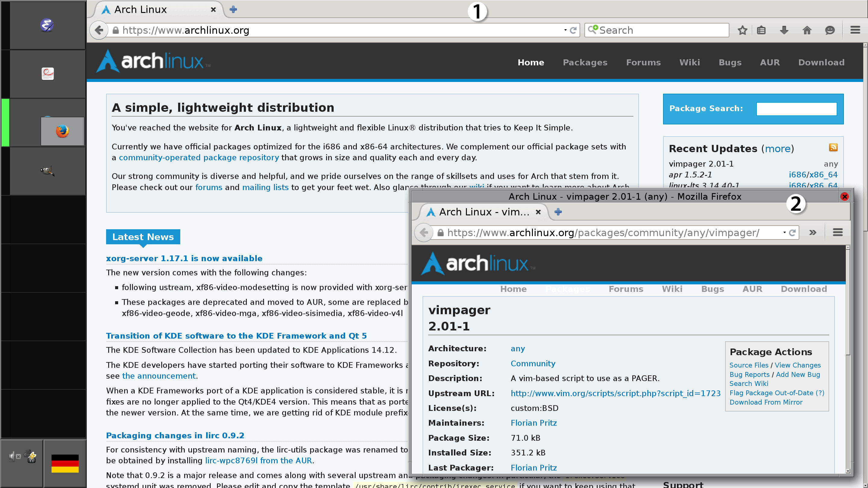This screenshot has height=488, width=868.
Task: Select Packages in main navigation
Action: tap(585, 62)
